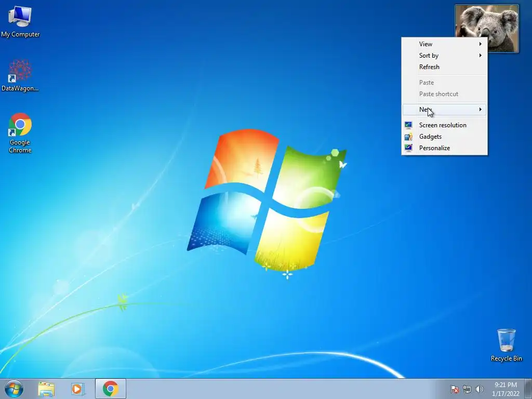Click the Personalize menu icon
Screen dimensions: 532x399
[408, 148]
